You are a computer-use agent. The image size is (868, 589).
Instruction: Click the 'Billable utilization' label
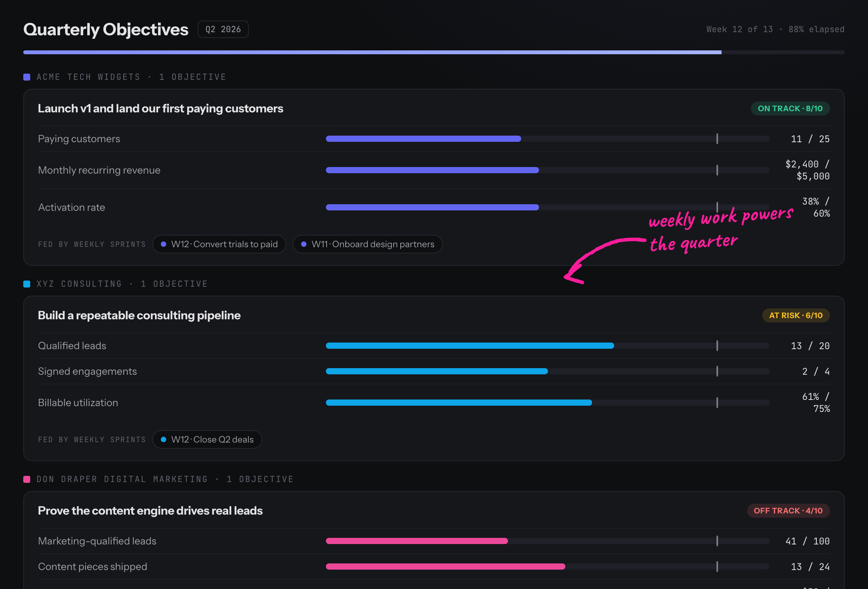click(78, 403)
